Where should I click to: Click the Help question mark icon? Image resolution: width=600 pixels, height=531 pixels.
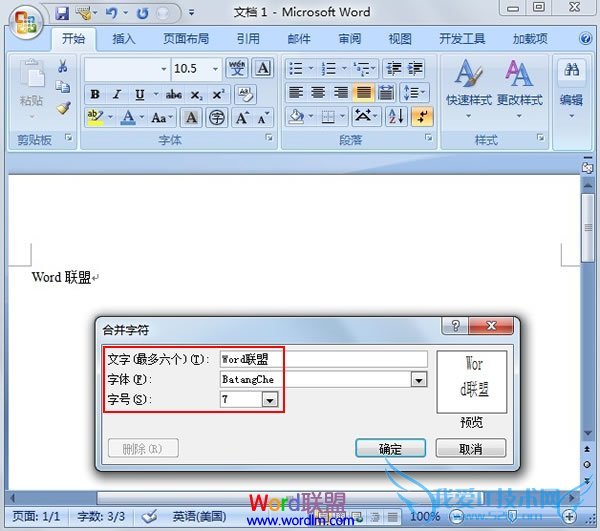point(585,38)
